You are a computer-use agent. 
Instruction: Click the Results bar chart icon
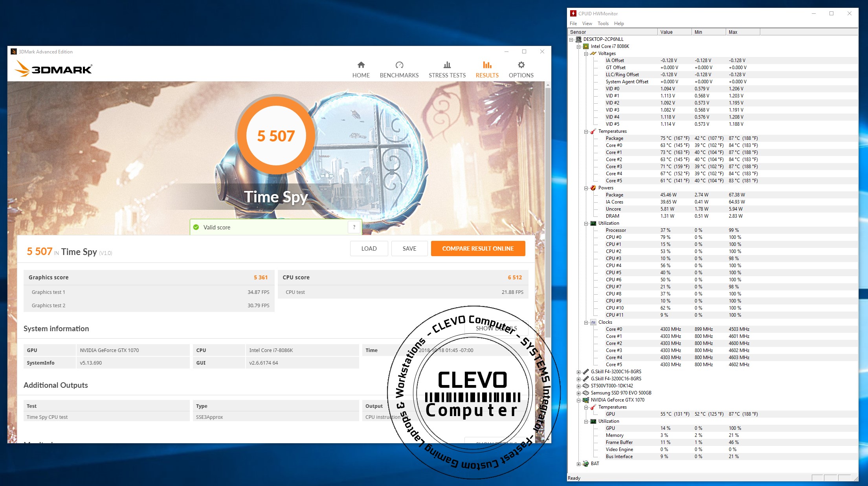click(x=487, y=65)
